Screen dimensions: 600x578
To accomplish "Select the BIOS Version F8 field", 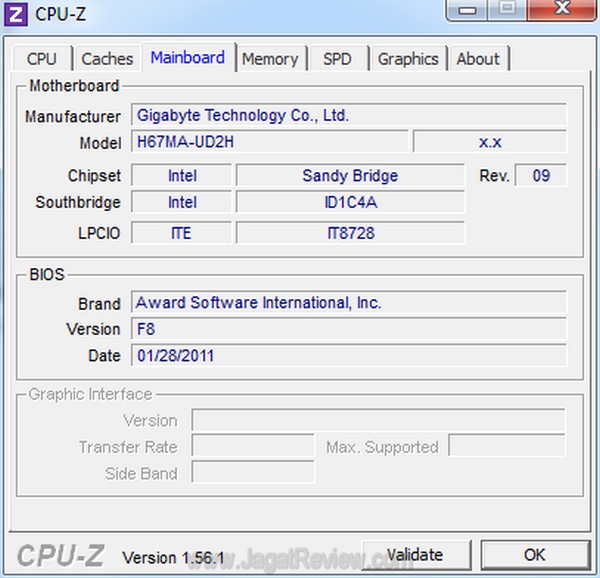I will [x=349, y=329].
